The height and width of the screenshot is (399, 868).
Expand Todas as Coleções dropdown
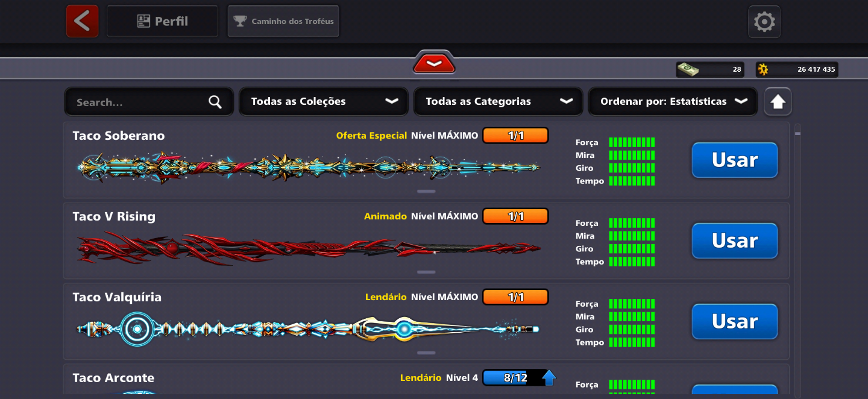pyautogui.click(x=324, y=101)
